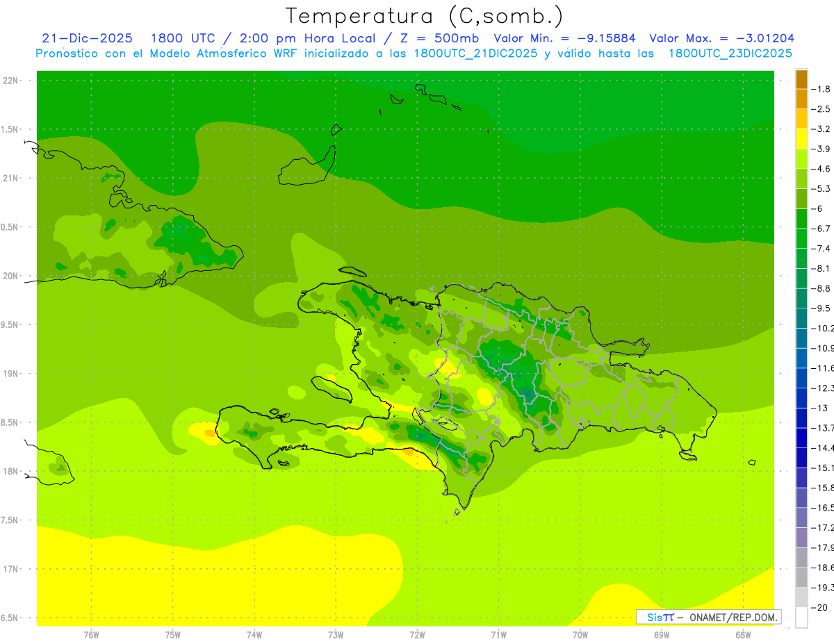The height and width of the screenshot is (644, 834).
Task: Click the '19N' latitude axis label
Action: click(10, 374)
